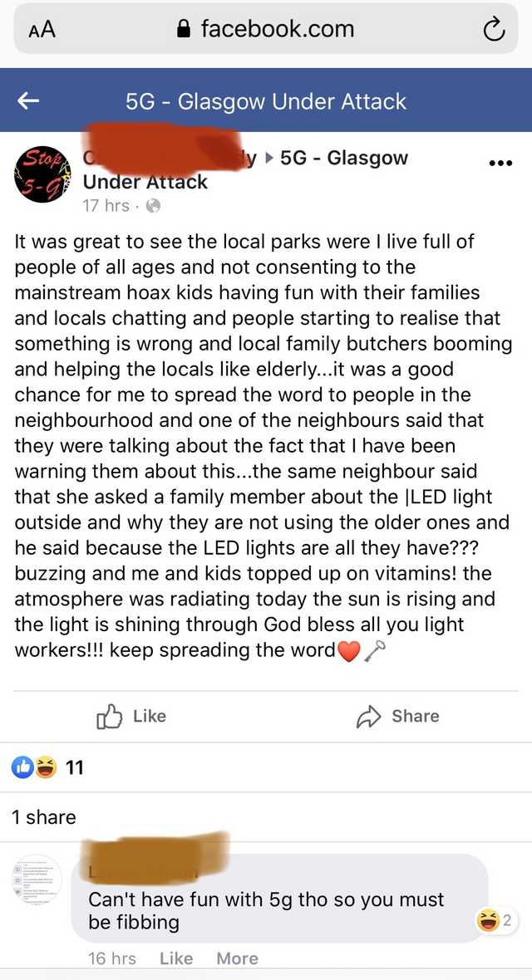This screenshot has height=980, width=532.
Task: View the 1 share details
Action: point(43,817)
